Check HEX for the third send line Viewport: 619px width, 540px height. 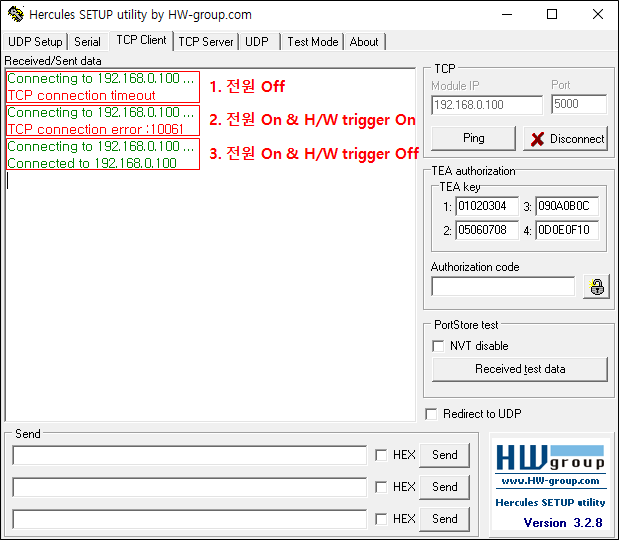tap(381, 519)
